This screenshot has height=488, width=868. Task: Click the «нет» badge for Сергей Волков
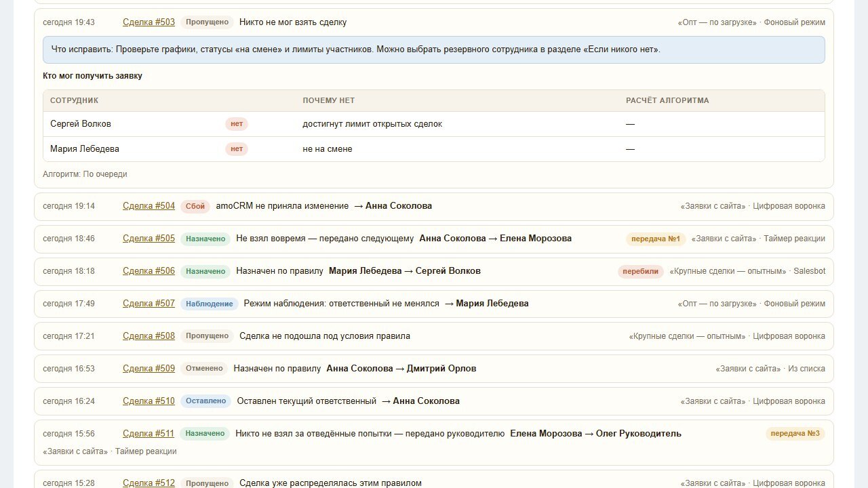237,124
